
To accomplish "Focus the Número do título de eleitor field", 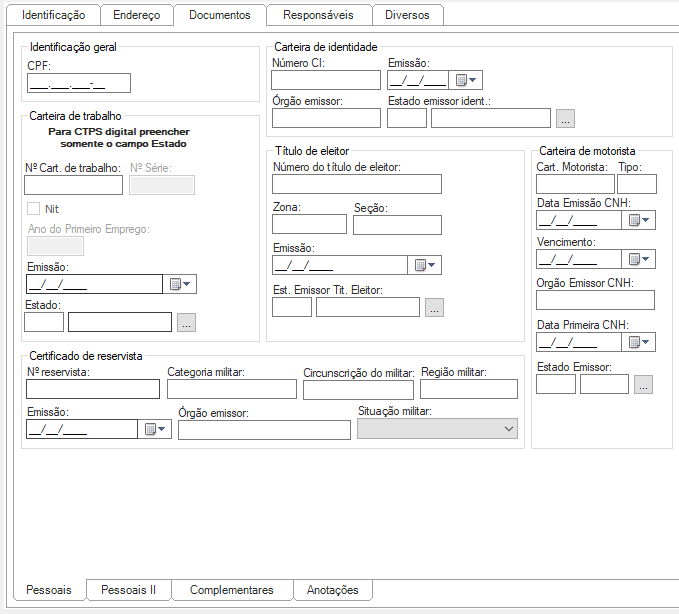I will pos(356,184).
